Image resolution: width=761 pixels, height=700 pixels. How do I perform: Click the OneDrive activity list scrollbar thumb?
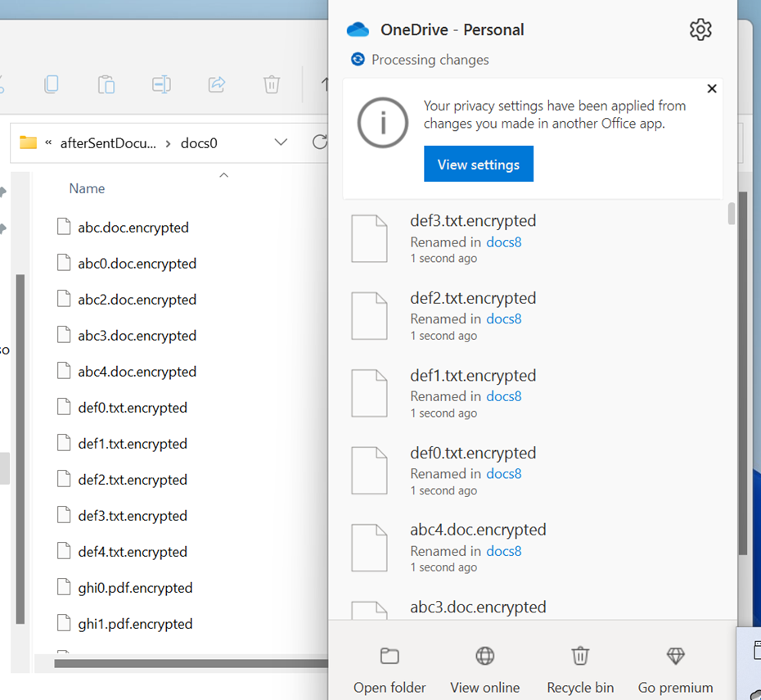tap(732, 214)
